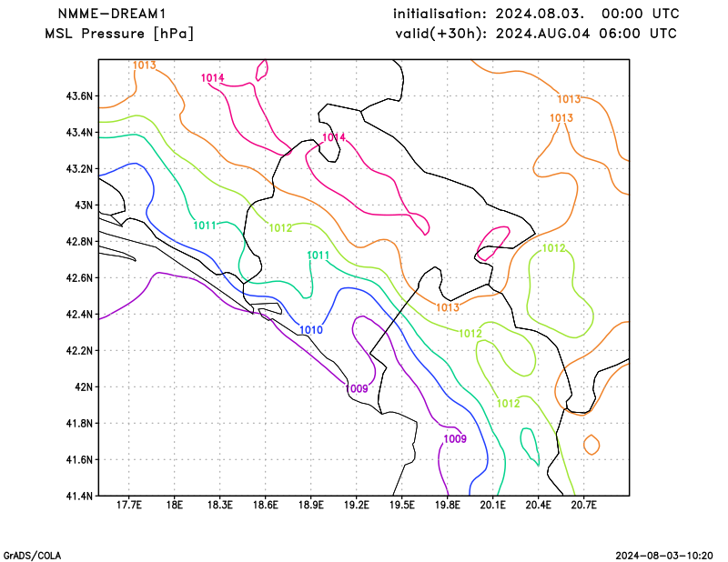Click the 18.3E longitude axis label
Image resolution: width=728 pixels, height=562 pixels.
tap(219, 505)
